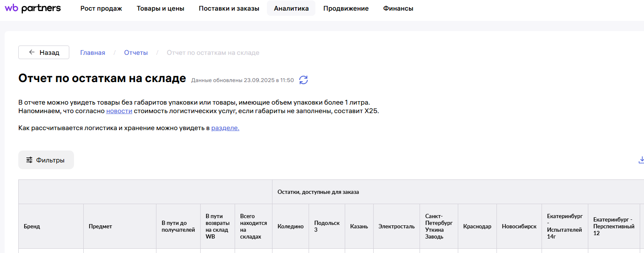
Task: Click the download report icon
Action: point(641,160)
